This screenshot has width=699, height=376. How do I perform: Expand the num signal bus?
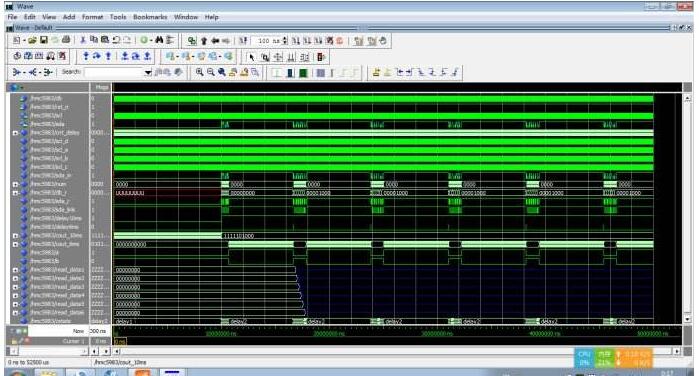(x=15, y=184)
